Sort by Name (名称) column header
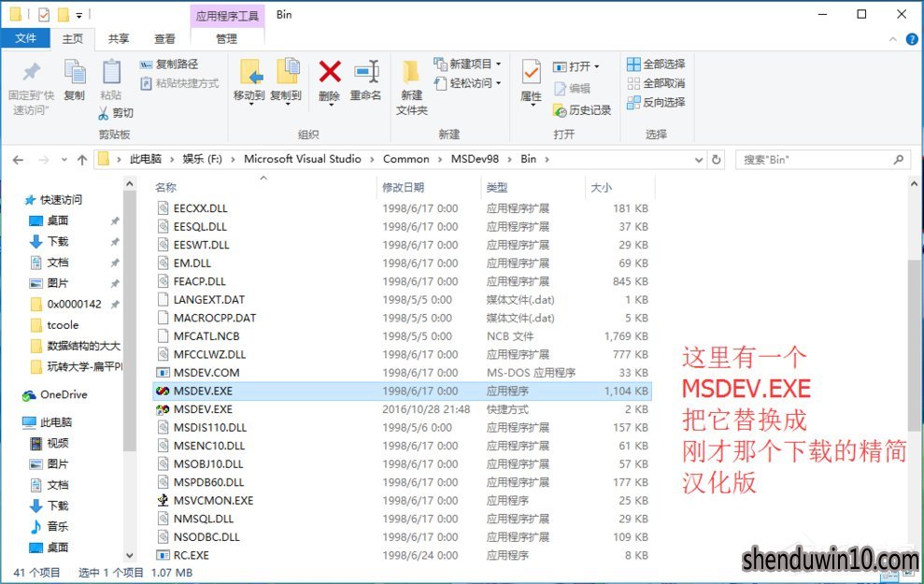 [x=166, y=188]
